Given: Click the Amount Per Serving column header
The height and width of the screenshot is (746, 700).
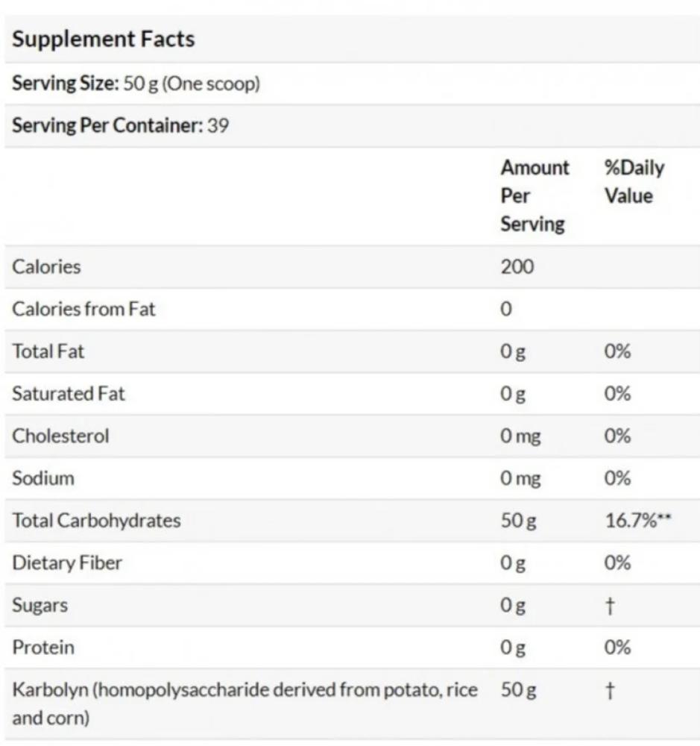Looking at the screenshot, I should pos(535,195).
